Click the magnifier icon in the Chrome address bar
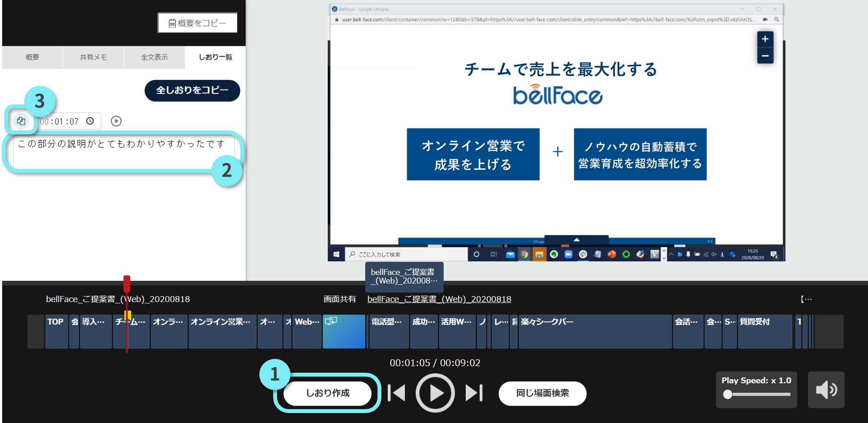Viewport: 868px width, 423px height. coord(776,20)
